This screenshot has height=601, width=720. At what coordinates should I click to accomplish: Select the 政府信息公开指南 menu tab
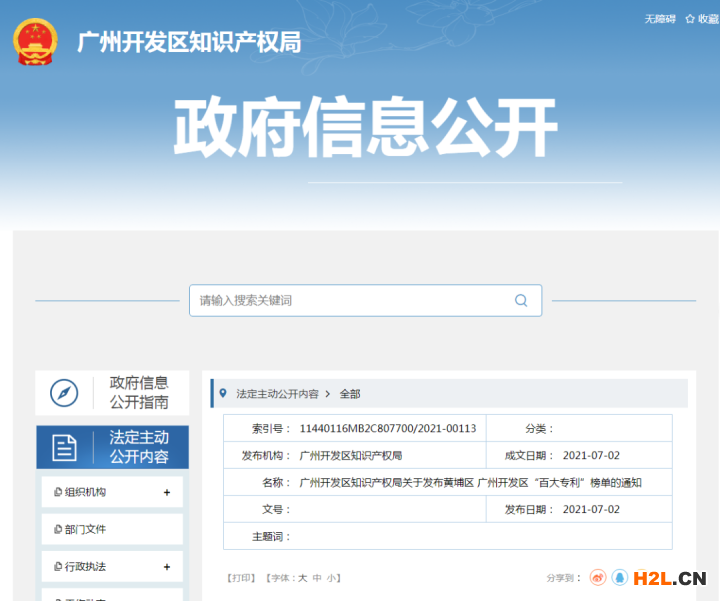click(x=138, y=393)
